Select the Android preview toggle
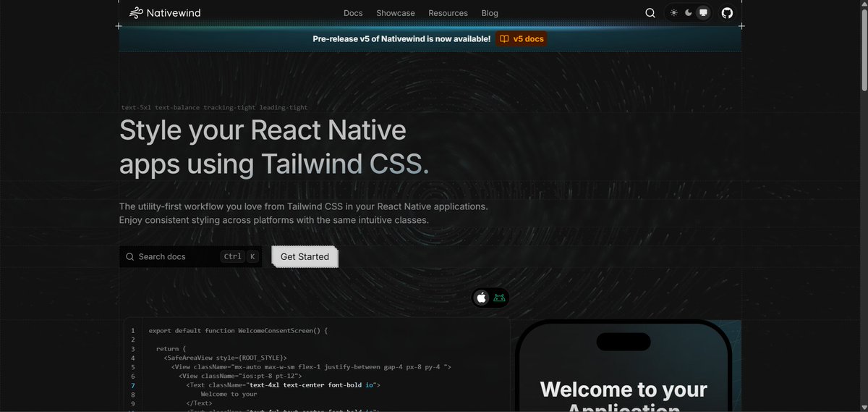Viewport: 868px width, 412px height. 499,298
